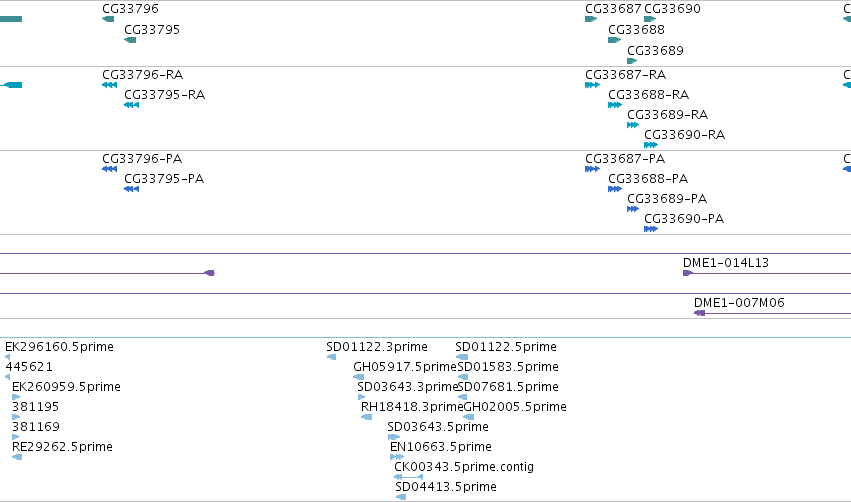The width and height of the screenshot is (851, 502).
Task: Select the 445621 feature arrow
Action: pyautogui.click(x=8, y=377)
